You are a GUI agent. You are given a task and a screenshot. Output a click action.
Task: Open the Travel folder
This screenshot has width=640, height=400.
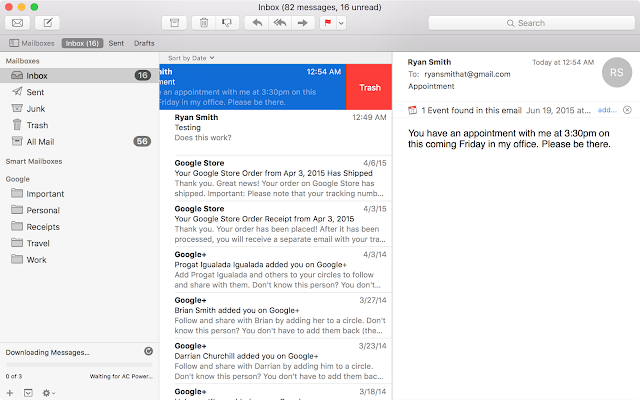78,243
